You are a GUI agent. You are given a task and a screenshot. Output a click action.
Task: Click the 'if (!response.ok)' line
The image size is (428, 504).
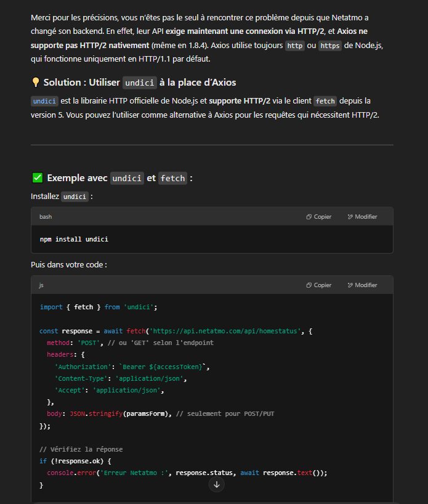(x=75, y=461)
